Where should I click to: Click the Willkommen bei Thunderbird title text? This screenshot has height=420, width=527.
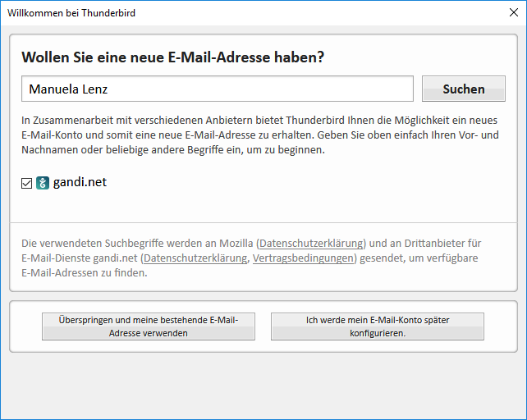(x=71, y=13)
